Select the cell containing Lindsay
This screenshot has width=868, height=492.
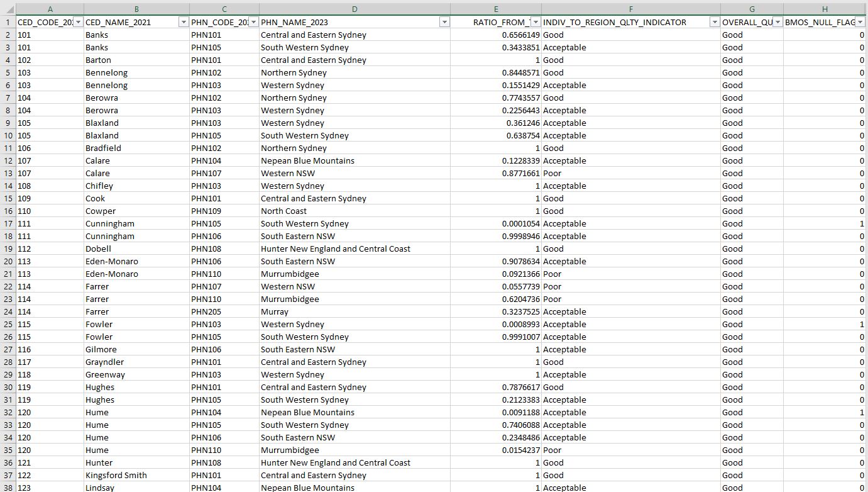click(136, 488)
